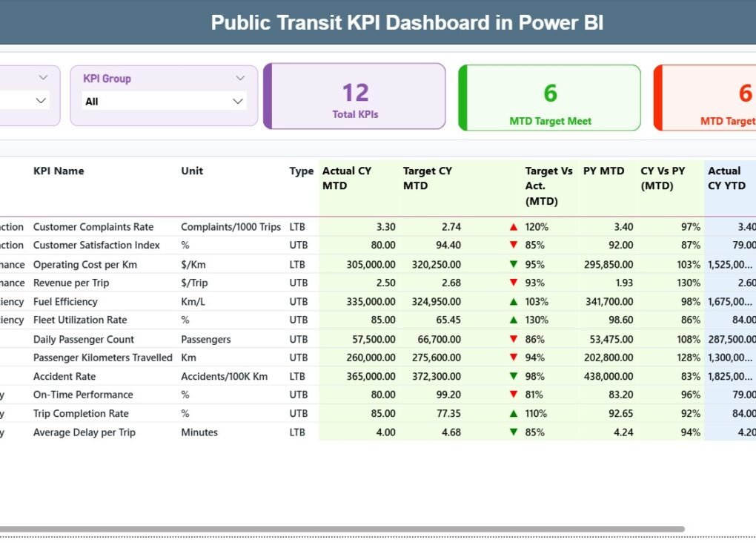756x543 pixels.
Task: Open the leftmost slicer's dropdown list
Action: (x=42, y=101)
